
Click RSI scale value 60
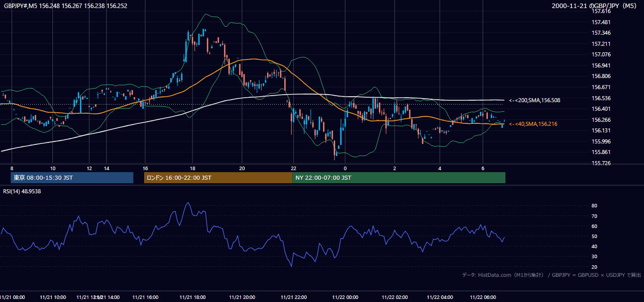point(594,226)
